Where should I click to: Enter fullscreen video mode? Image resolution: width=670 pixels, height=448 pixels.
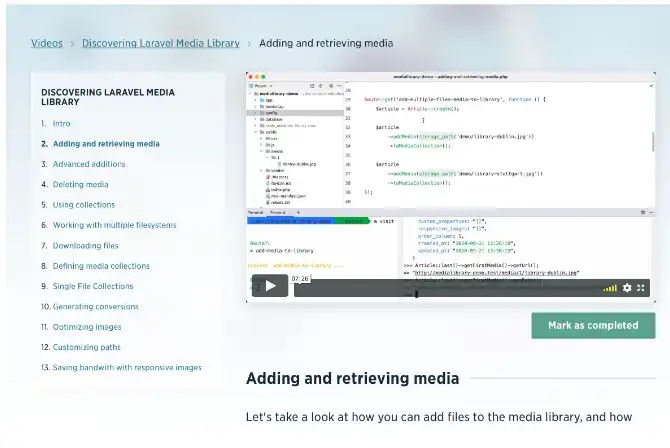coord(641,288)
